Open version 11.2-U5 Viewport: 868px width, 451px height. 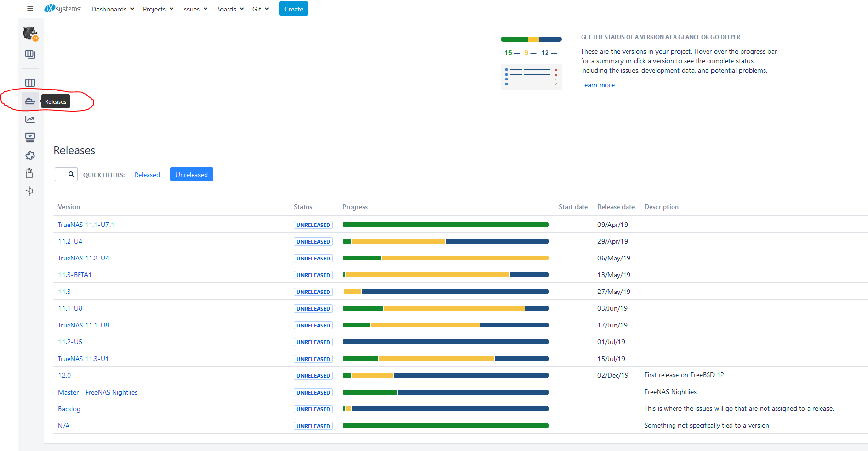tap(70, 342)
